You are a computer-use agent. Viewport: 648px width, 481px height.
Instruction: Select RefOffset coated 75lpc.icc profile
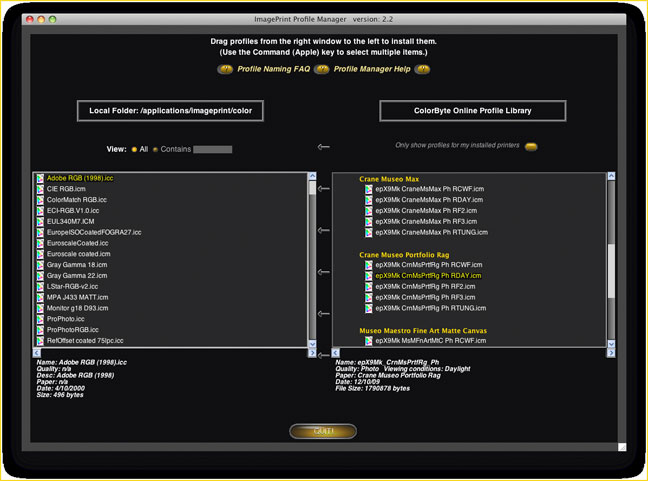coord(85,341)
